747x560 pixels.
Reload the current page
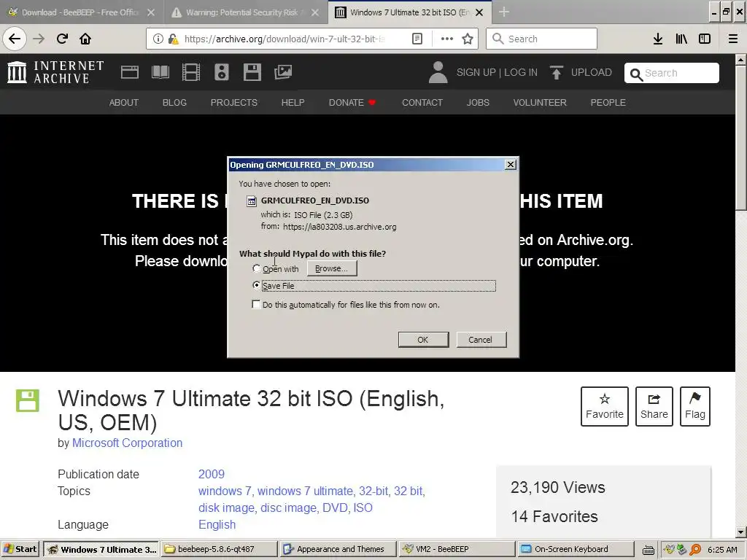click(62, 39)
